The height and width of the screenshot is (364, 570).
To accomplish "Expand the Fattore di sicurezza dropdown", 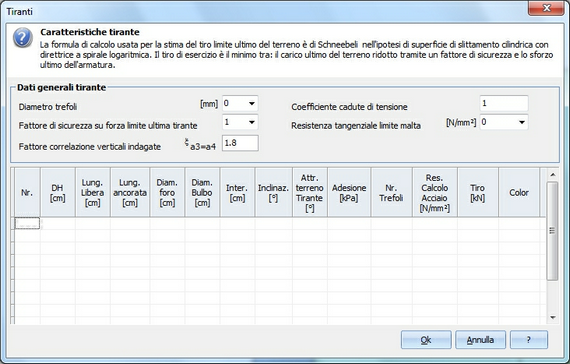I will pyautogui.click(x=252, y=122).
